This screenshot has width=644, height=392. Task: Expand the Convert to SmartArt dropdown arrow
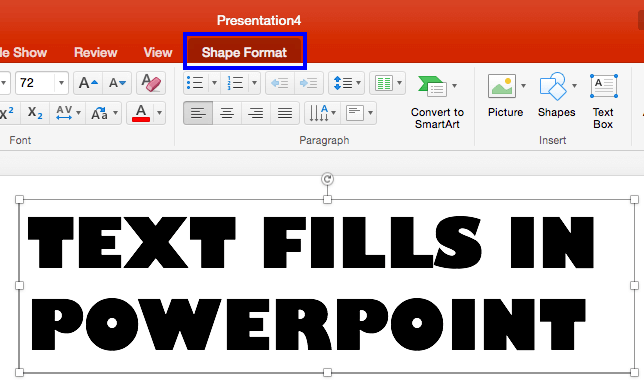point(454,86)
